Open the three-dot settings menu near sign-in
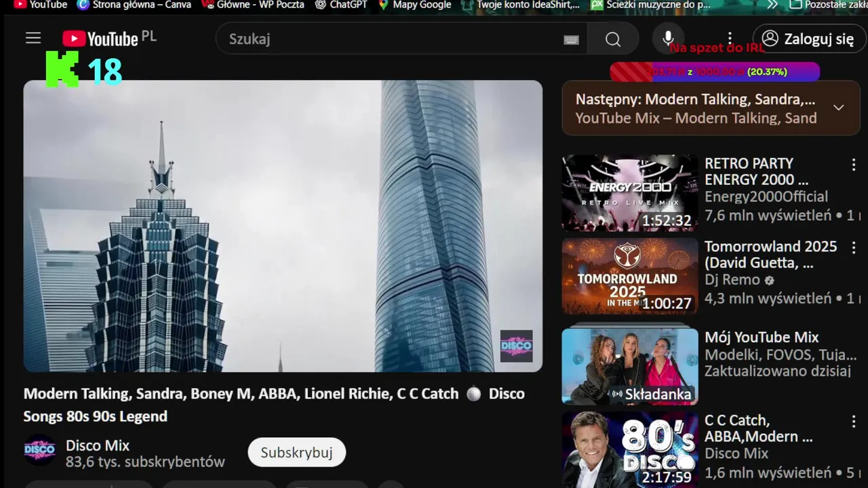 (730, 39)
